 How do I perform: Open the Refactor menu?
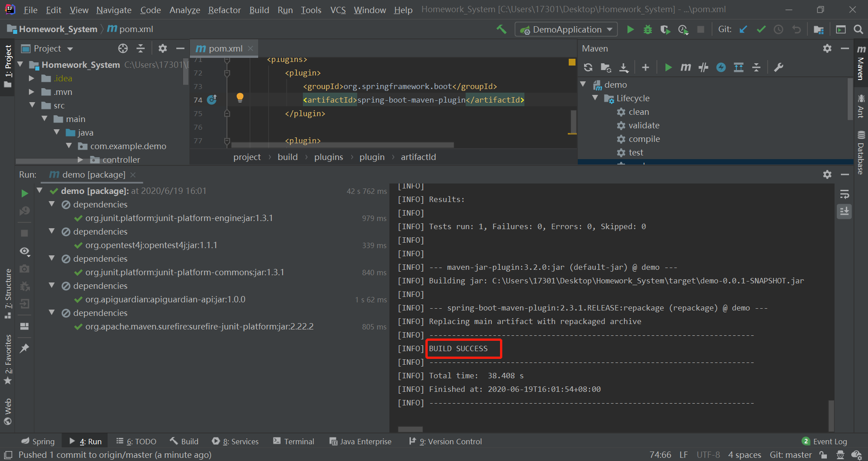point(224,9)
